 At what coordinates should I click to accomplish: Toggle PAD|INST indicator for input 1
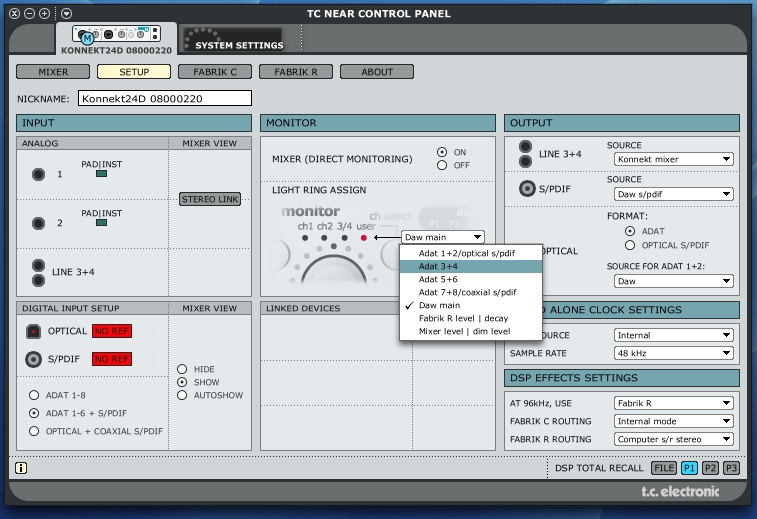click(101, 174)
